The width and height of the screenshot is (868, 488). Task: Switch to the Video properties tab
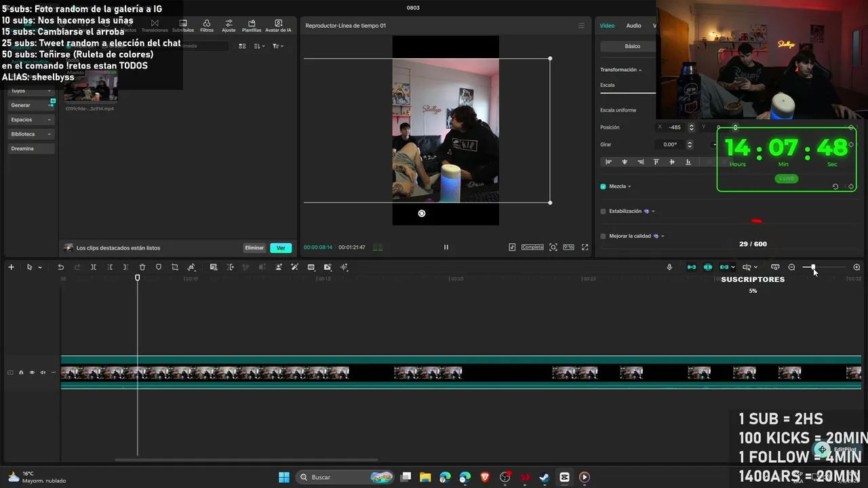tap(607, 26)
